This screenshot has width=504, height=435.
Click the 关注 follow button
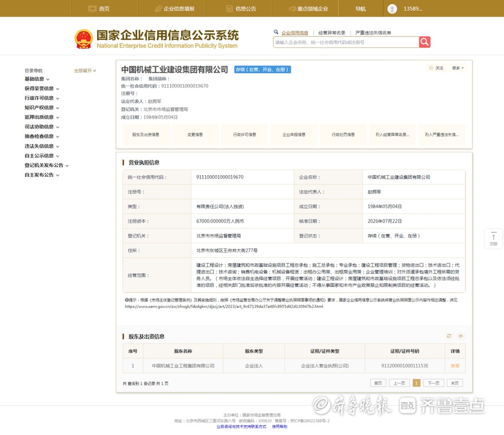tap(436, 68)
